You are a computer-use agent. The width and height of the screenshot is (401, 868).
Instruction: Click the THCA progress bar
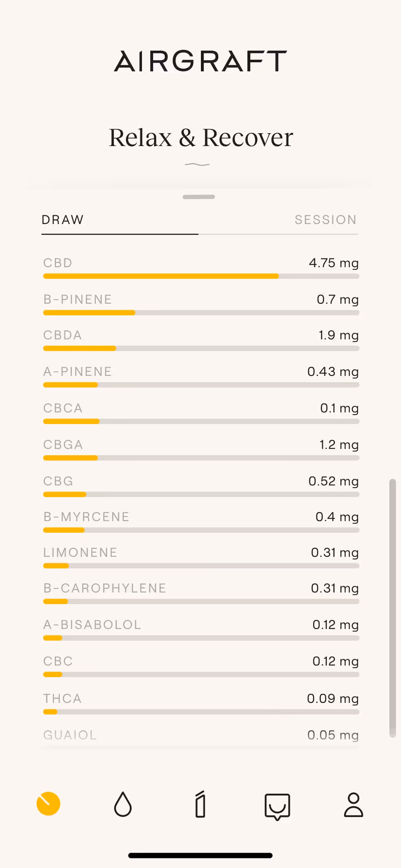pos(201,712)
